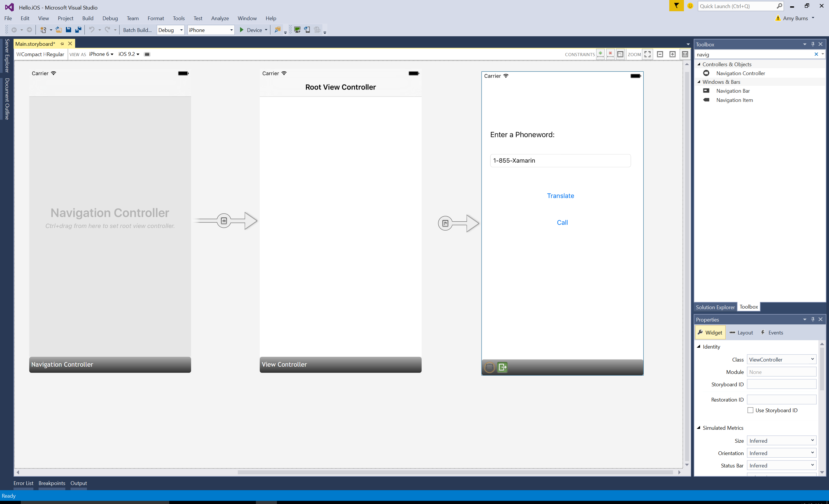Click the Navigation Controller icon in toolbox

[x=706, y=73]
